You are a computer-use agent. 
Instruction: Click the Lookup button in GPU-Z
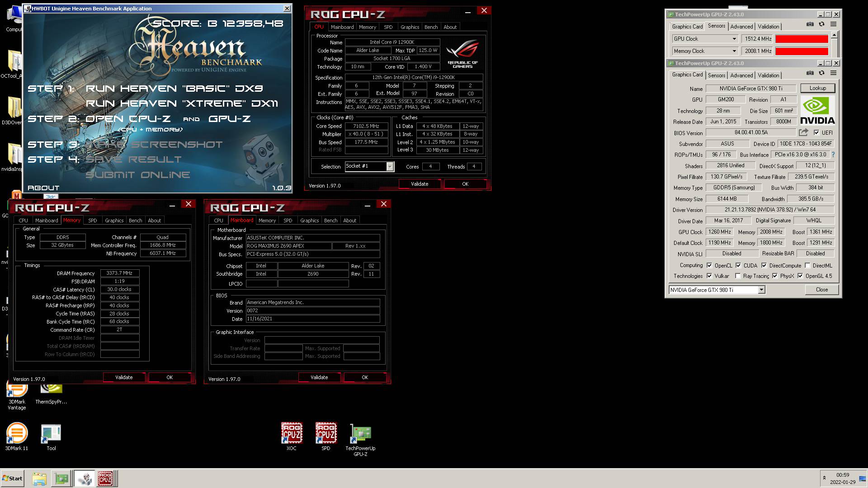click(x=818, y=88)
